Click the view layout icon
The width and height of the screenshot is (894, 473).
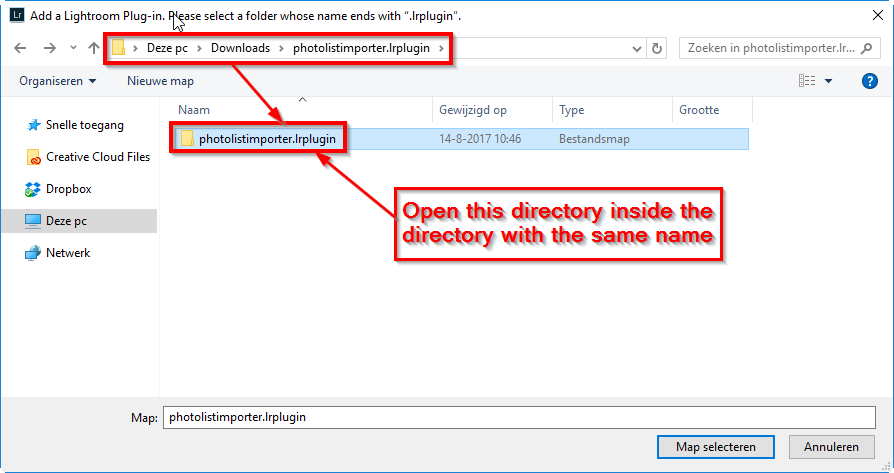(806, 81)
